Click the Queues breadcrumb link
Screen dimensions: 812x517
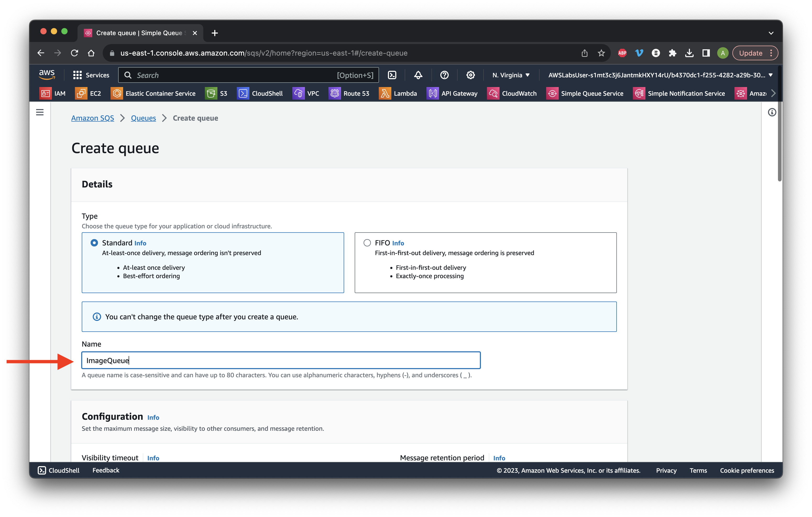click(143, 118)
